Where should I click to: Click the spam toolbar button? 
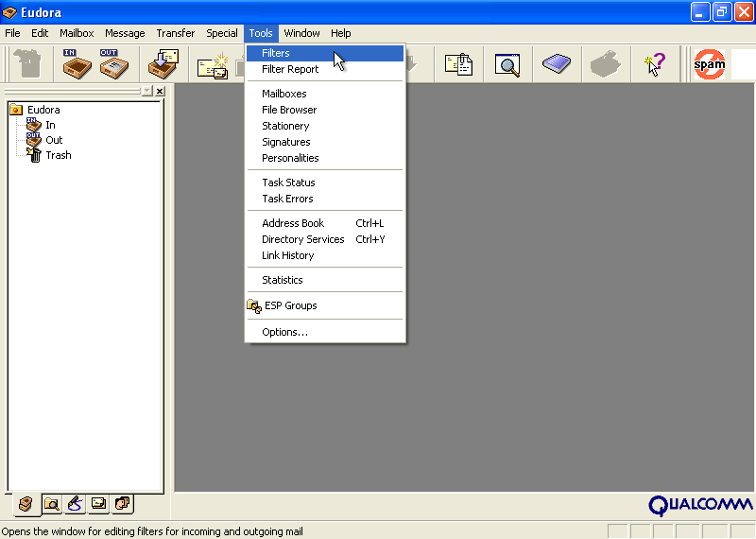tap(710, 64)
